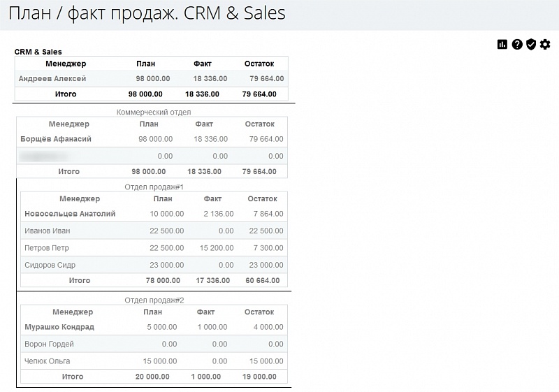Click the Отдел продаж#2 section heading

pyautogui.click(x=154, y=300)
